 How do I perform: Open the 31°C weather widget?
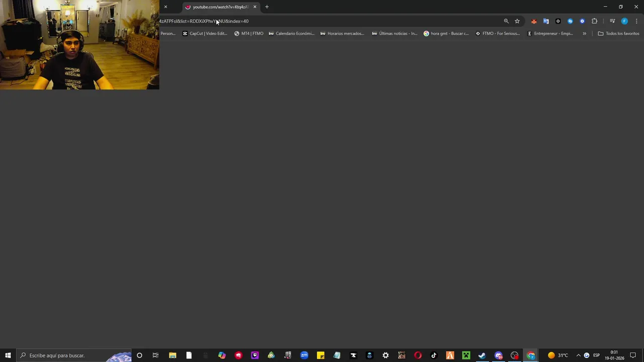[x=558, y=355]
